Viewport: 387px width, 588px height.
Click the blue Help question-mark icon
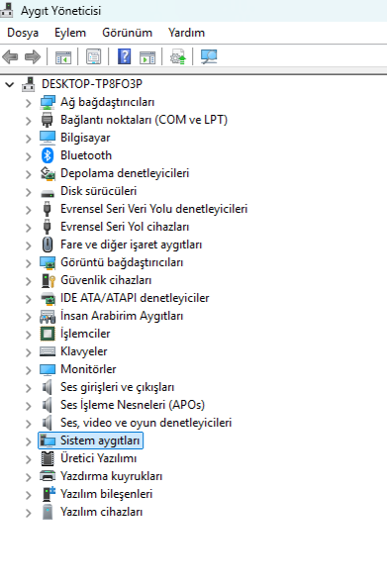coord(124,57)
